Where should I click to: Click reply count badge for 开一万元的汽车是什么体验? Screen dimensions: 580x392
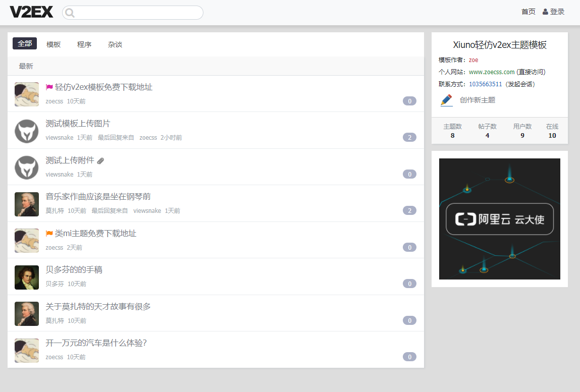pos(409,357)
